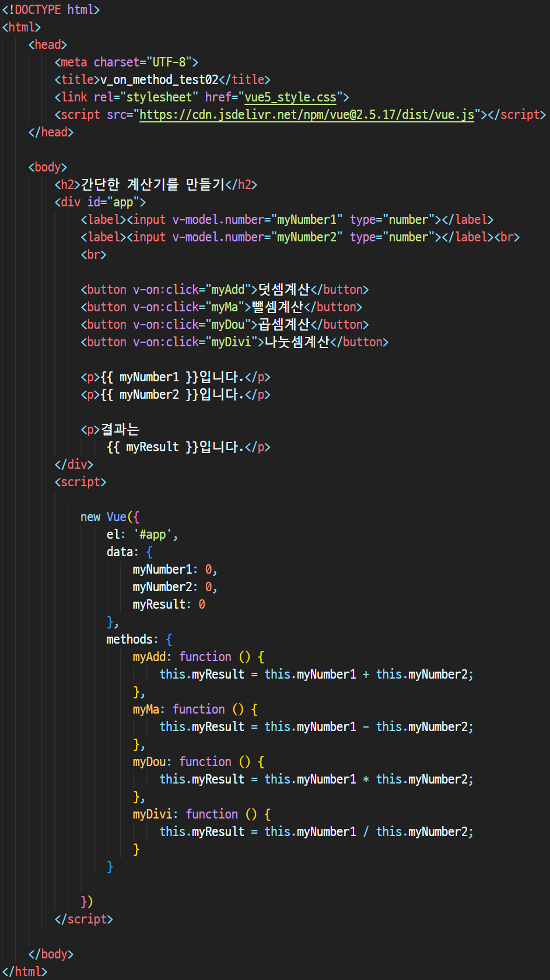
Task: Click the closing </head> tag
Action: click(51, 132)
